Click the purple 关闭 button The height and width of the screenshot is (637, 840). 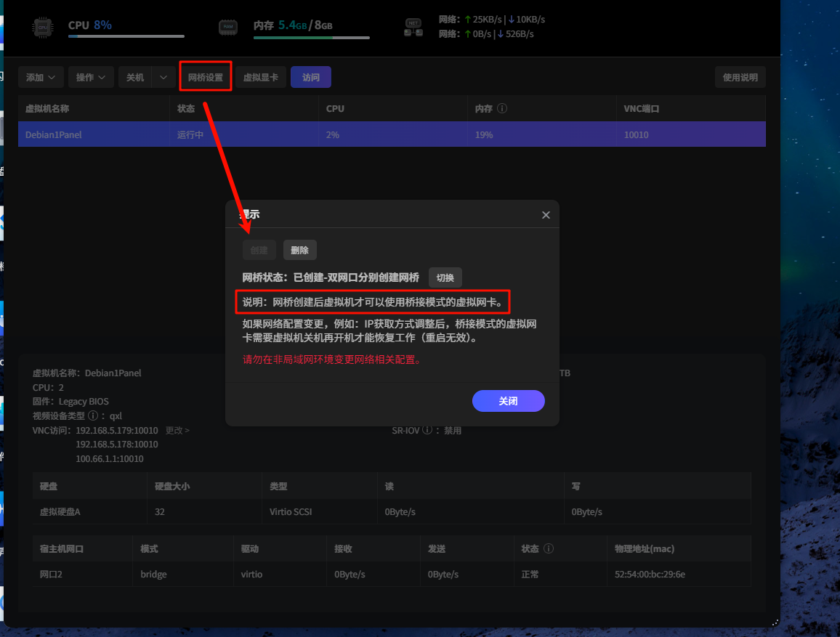click(508, 401)
